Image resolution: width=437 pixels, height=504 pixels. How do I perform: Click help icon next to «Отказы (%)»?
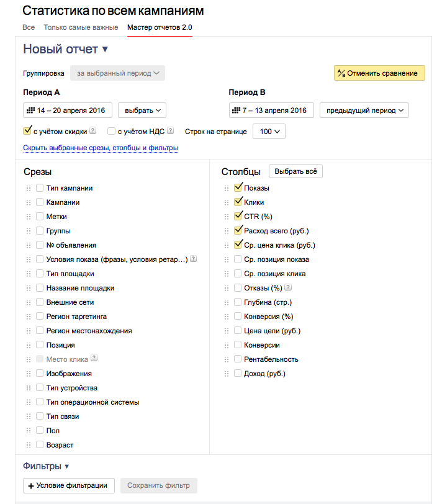coord(288,287)
